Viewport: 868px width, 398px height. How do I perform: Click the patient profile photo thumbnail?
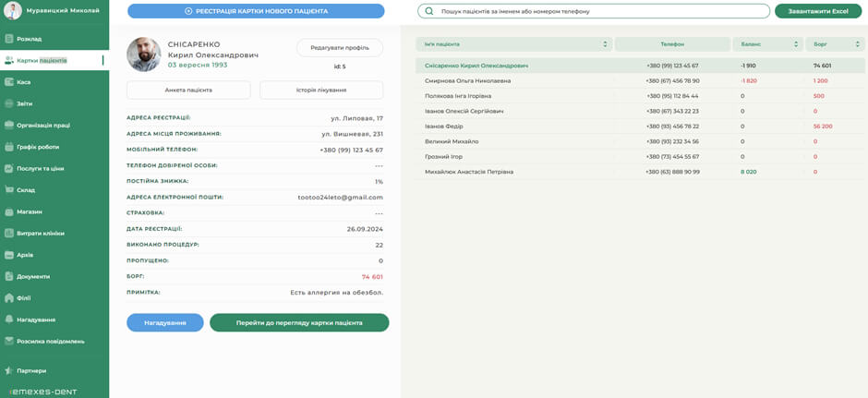pyautogui.click(x=143, y=54)
